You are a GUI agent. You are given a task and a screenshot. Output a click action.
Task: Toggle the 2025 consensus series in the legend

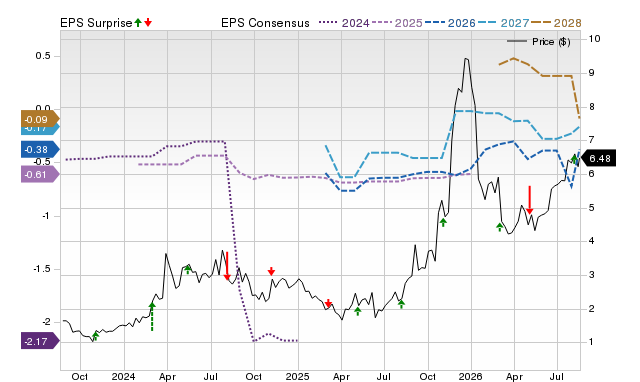click(x=397, y=23)
